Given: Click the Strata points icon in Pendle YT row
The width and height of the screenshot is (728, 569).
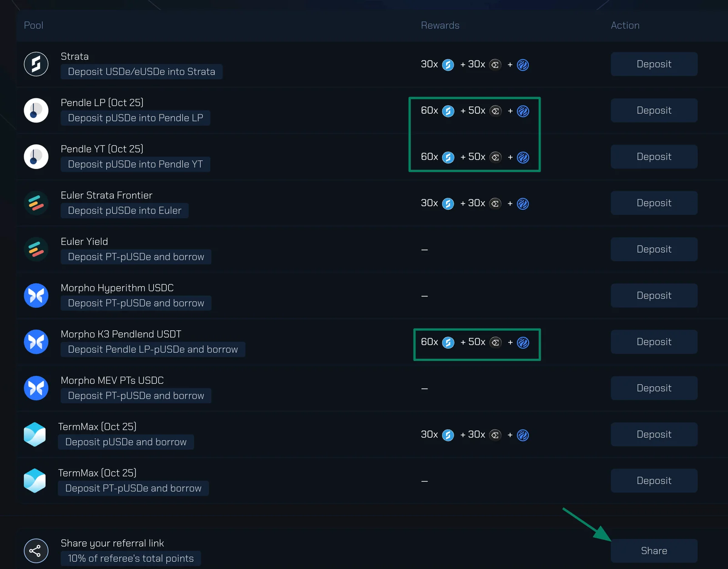Looking at the screenshot, I should [x=448, y=157].
